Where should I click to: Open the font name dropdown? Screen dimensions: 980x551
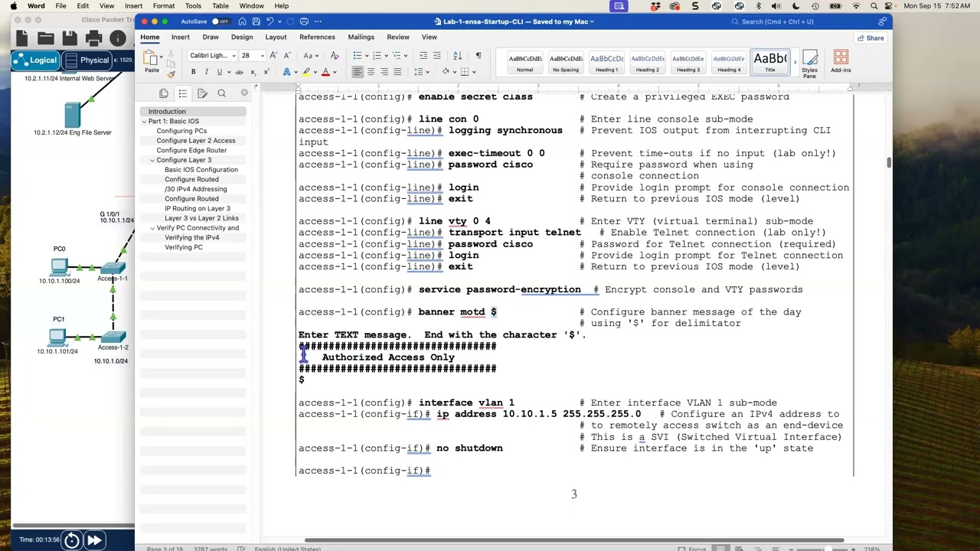234,56
